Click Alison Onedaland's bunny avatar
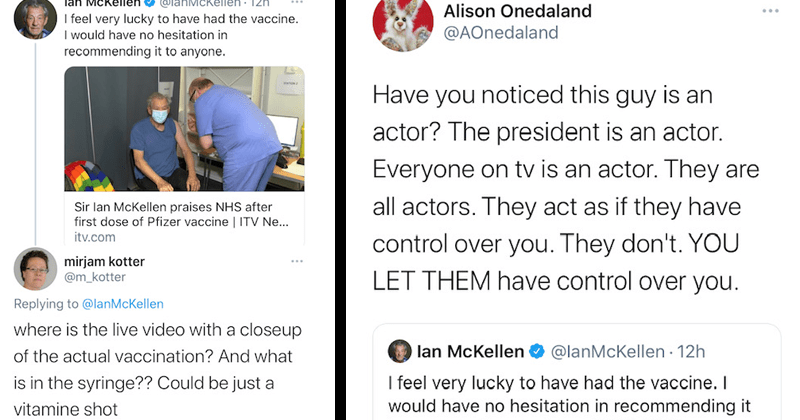Screen dimensions: 800x420 (x=401, y=22)
